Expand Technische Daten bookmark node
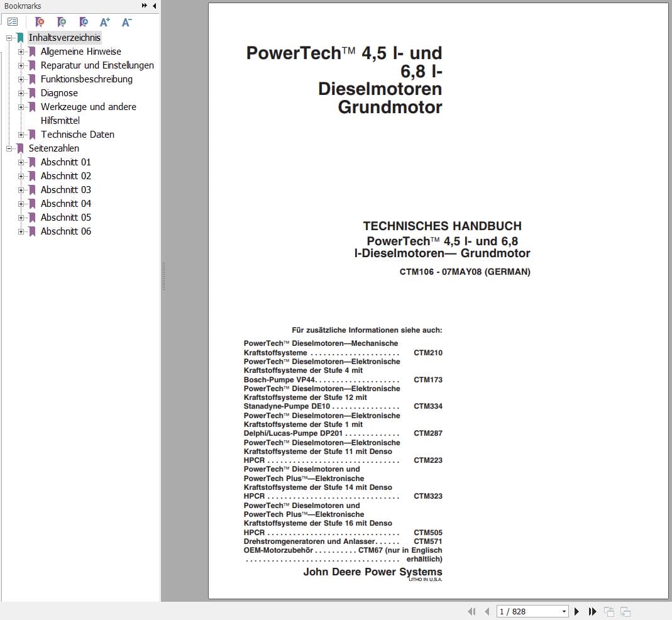 [21, 135]
